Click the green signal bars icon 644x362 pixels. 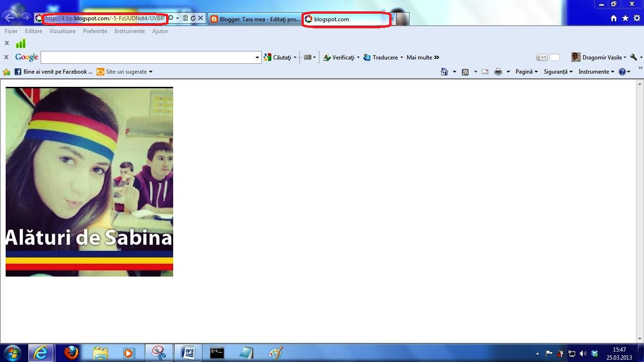tap(21, 43)
